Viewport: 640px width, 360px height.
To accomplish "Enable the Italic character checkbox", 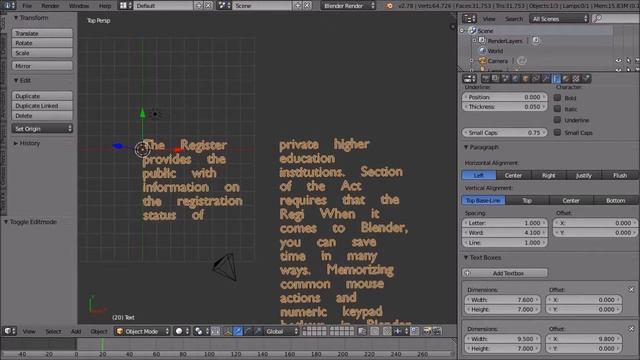I will [x=557, y=109].
